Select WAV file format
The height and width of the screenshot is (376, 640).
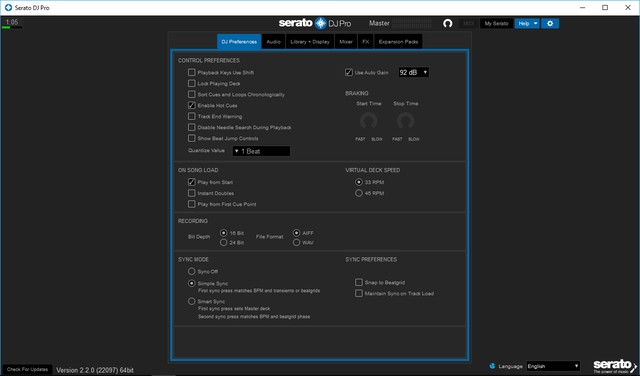click(x=296, y=243)
